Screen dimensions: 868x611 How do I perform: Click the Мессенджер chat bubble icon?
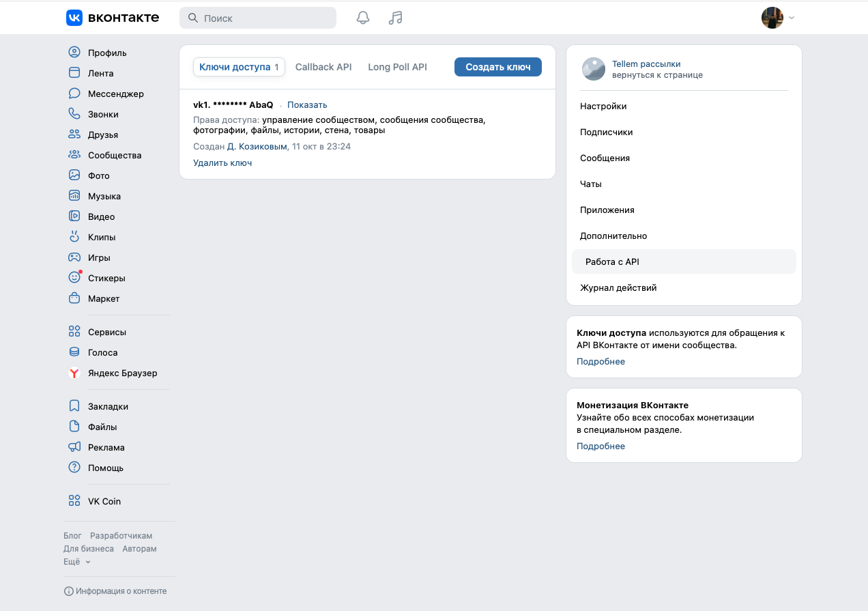tap(74, 94)
